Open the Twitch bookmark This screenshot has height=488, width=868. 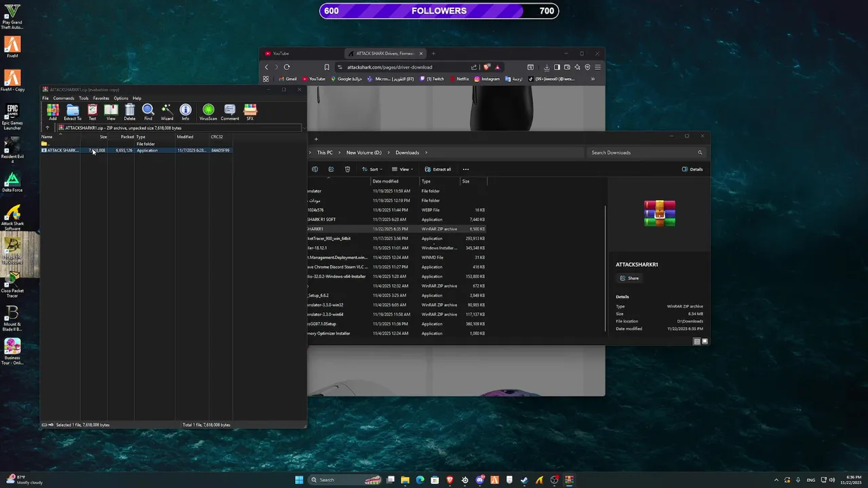(x=432, y=79)
